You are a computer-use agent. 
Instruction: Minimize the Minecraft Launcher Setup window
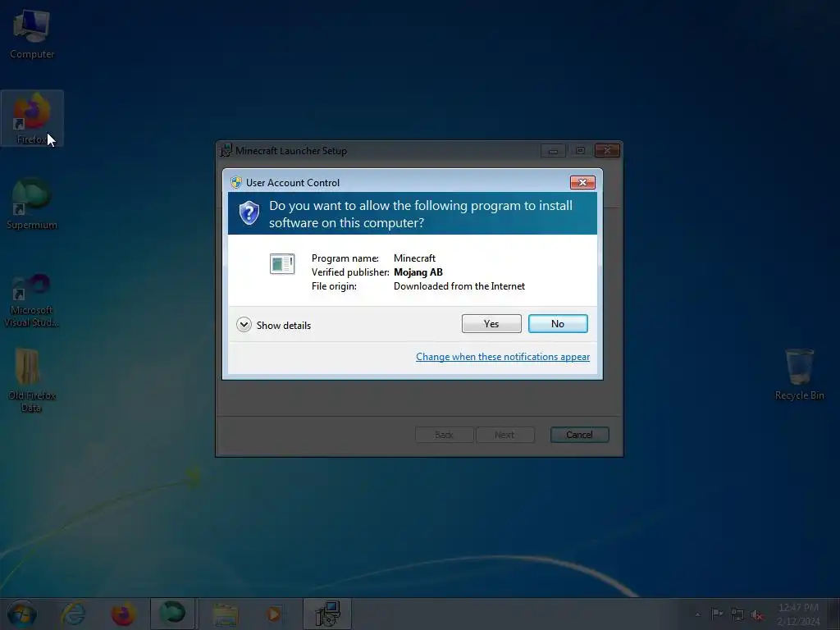pos(554,151)
